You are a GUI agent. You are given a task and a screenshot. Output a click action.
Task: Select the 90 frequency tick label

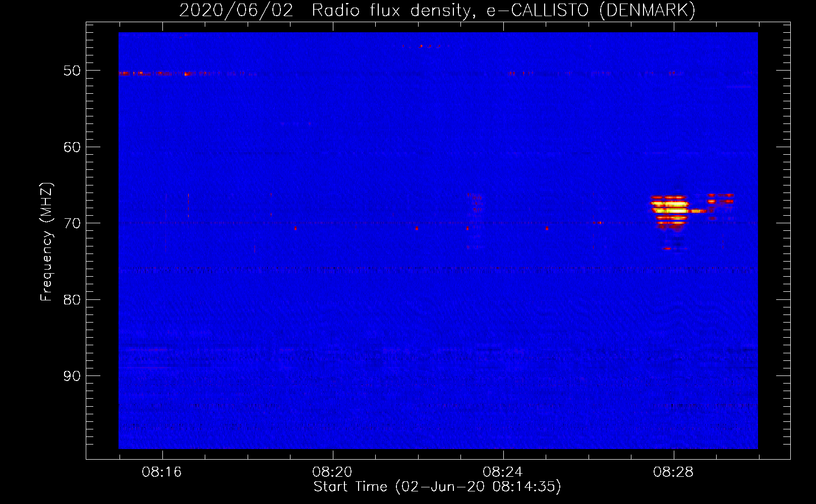click(x=72, y=376)
